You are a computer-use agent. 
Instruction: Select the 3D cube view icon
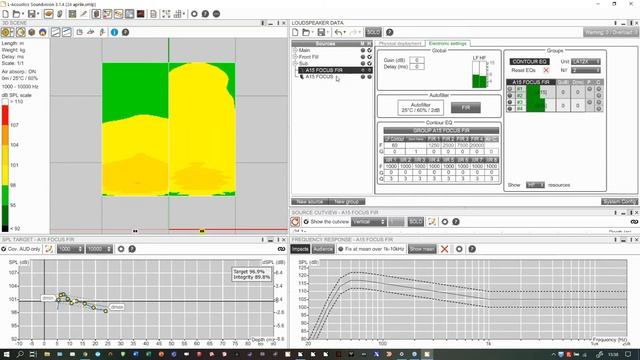(32, 32)
